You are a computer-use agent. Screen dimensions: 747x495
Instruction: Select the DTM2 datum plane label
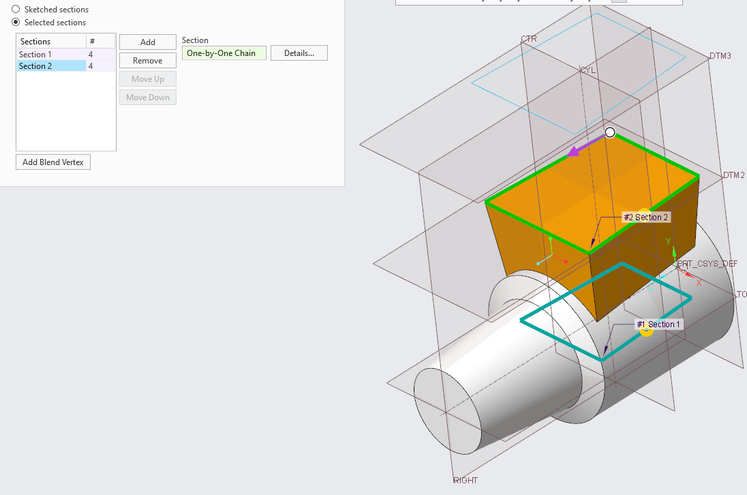(734, 176)
